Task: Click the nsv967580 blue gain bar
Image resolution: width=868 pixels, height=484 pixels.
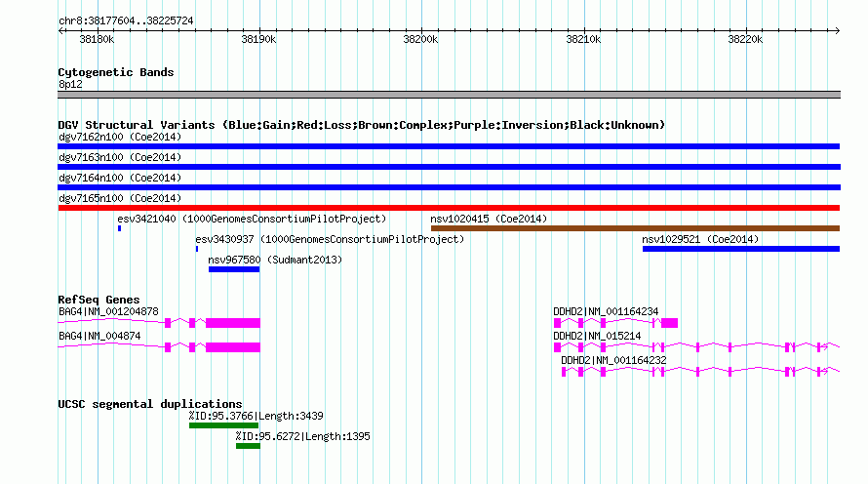Action: pyautogui.click(x=234, y=269)
